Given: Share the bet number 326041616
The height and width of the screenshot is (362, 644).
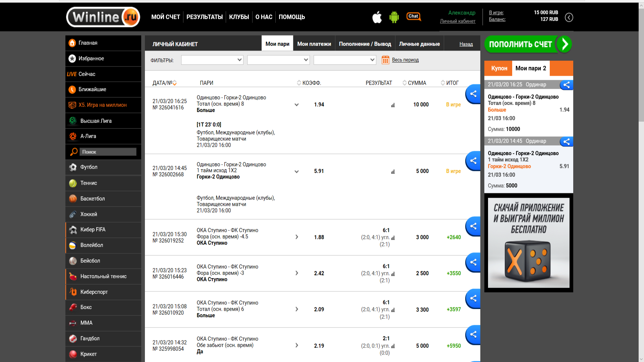Looking at the screenshot, I should tap(473, 94).
